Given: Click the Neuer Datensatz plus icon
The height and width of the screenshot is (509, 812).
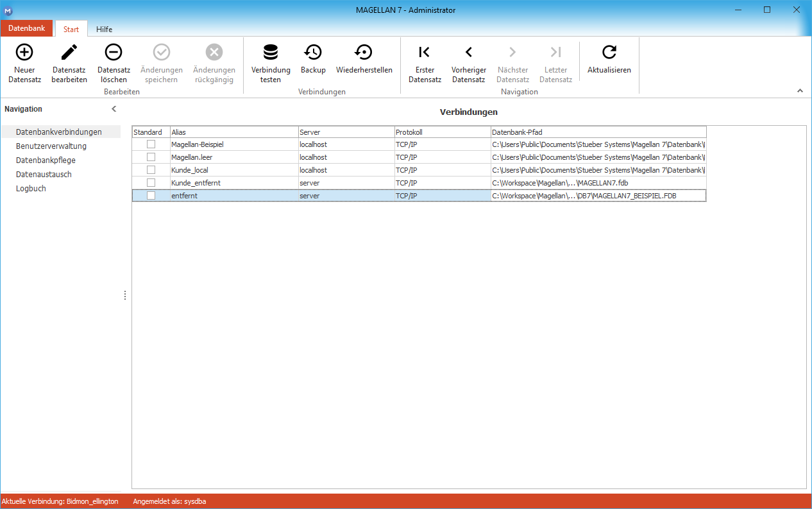Looking at the screenshot, I should click(x=24, y=52).
